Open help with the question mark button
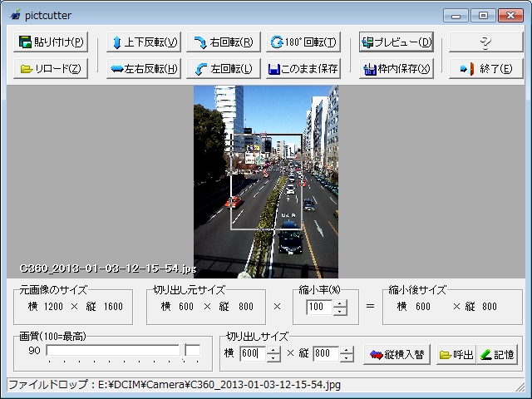532x399 pixels. tap(486, 42)
